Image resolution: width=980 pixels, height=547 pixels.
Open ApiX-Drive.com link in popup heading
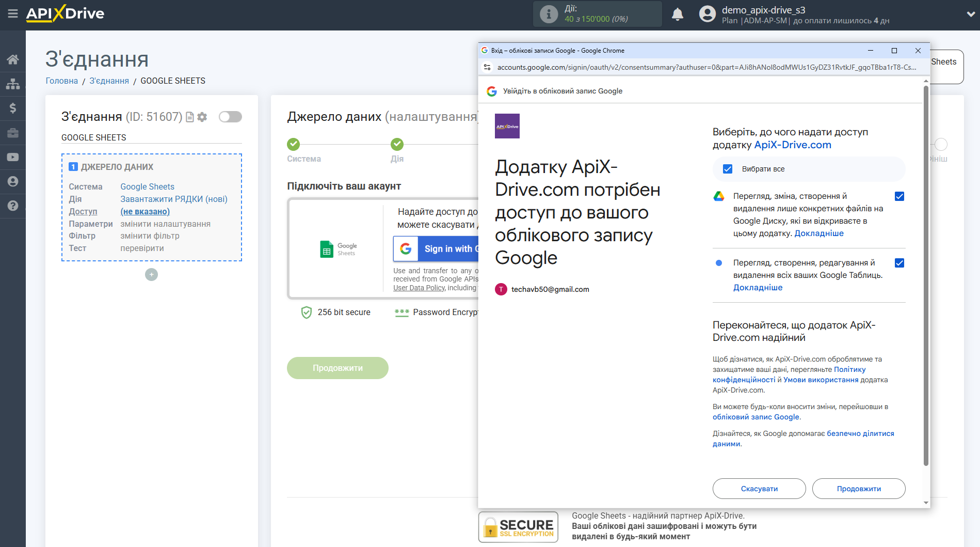(x=793, y=145)
